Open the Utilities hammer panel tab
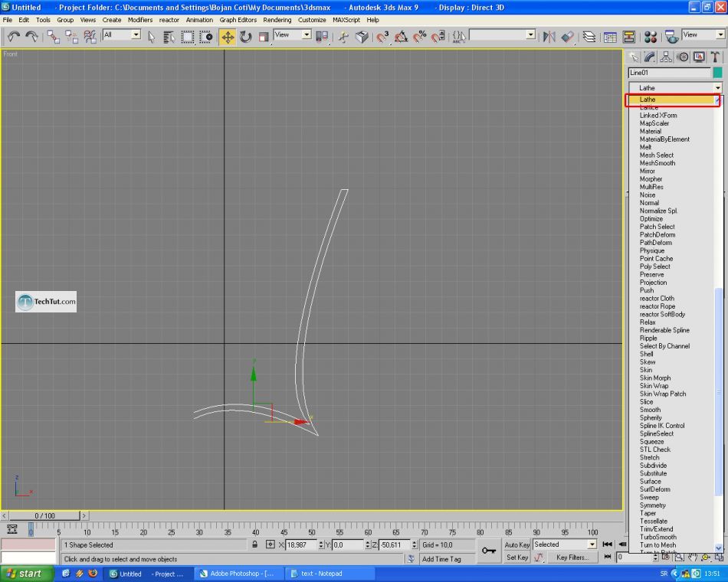 pos(715,57)
